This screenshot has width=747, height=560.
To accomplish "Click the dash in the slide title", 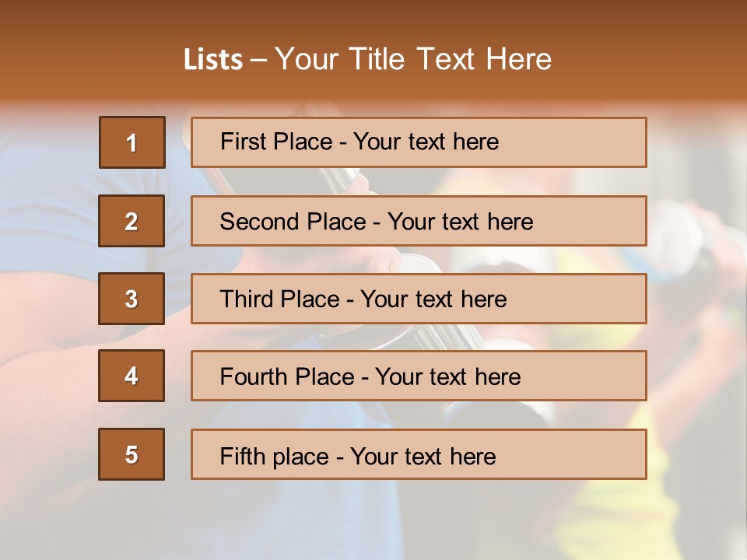I will [x=258, y=59].
